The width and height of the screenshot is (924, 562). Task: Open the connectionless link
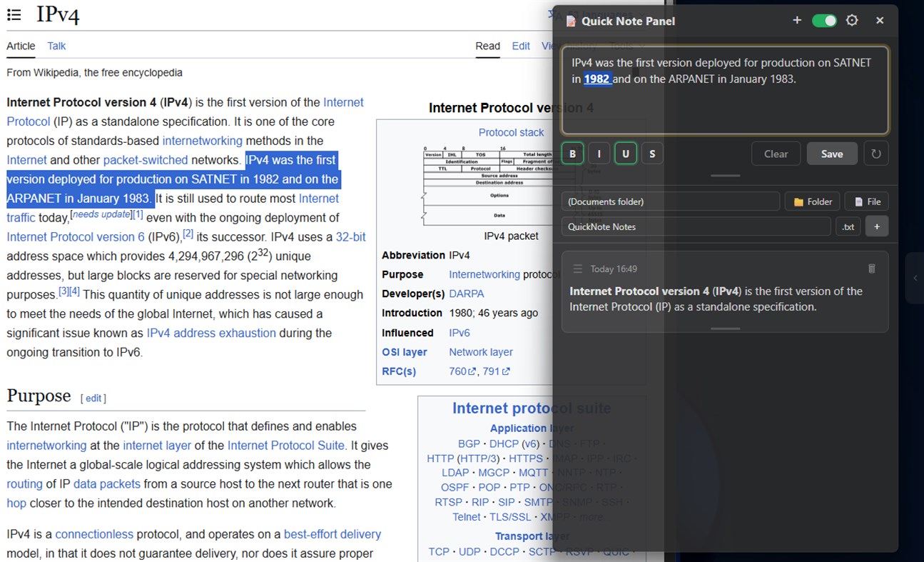[x=94, y=534]
